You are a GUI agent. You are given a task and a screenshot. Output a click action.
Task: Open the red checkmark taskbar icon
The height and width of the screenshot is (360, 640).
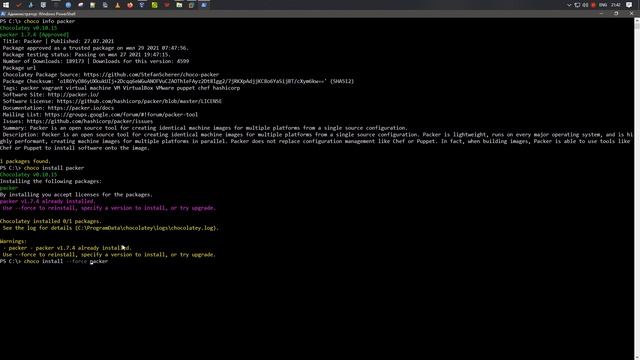click(18, 5)
